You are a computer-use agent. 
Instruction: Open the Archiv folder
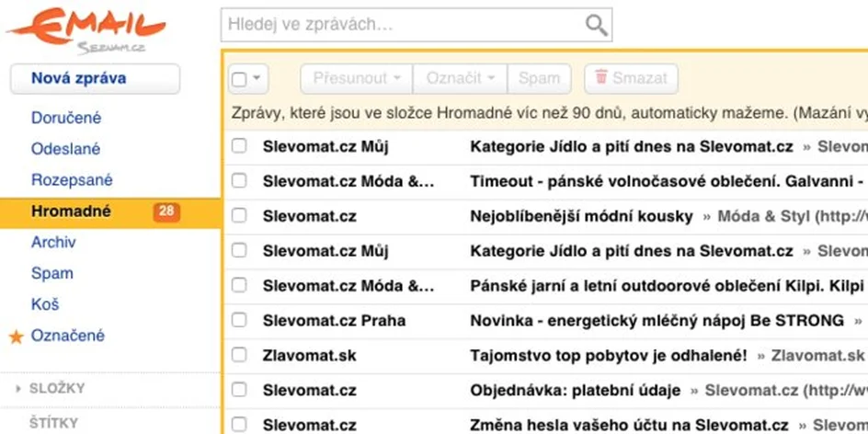pos(53,243)
